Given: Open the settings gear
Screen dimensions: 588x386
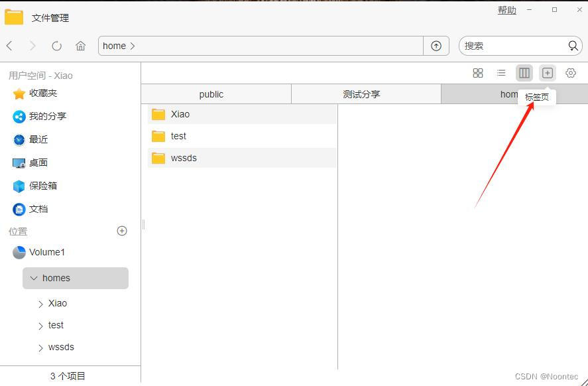Looking at the screenshot, I should (x=571, y=73).
